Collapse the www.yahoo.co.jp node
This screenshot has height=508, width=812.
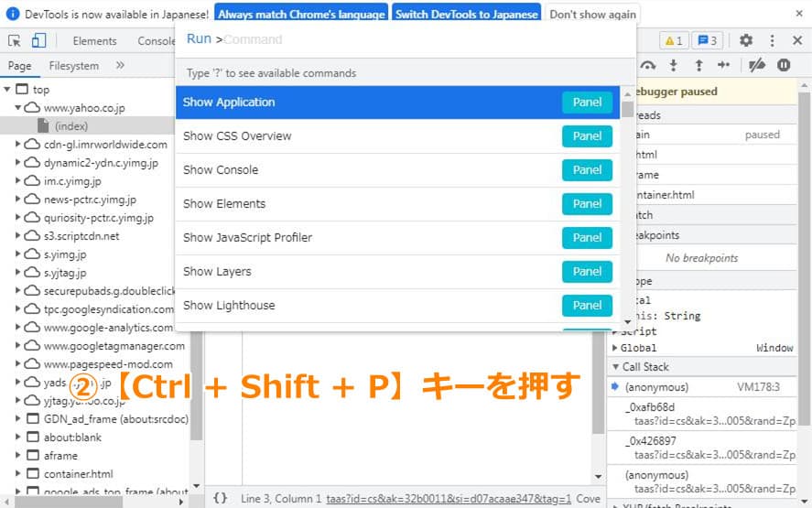pyautogui.click(x=18, y=107)
